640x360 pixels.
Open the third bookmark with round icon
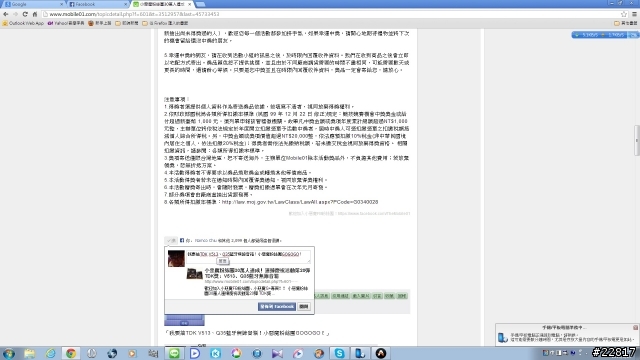(100, 23)
